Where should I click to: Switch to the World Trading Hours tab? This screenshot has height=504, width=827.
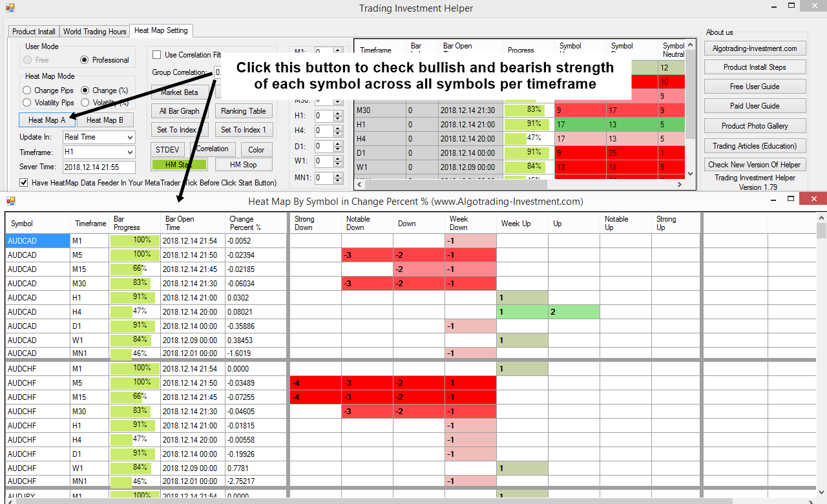coord(94,32)
